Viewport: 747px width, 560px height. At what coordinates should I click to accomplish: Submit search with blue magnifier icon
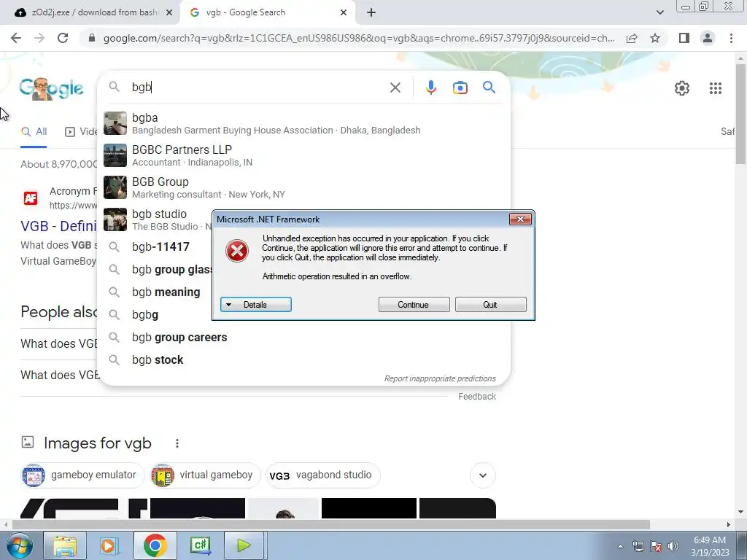(x=489, y=87)
